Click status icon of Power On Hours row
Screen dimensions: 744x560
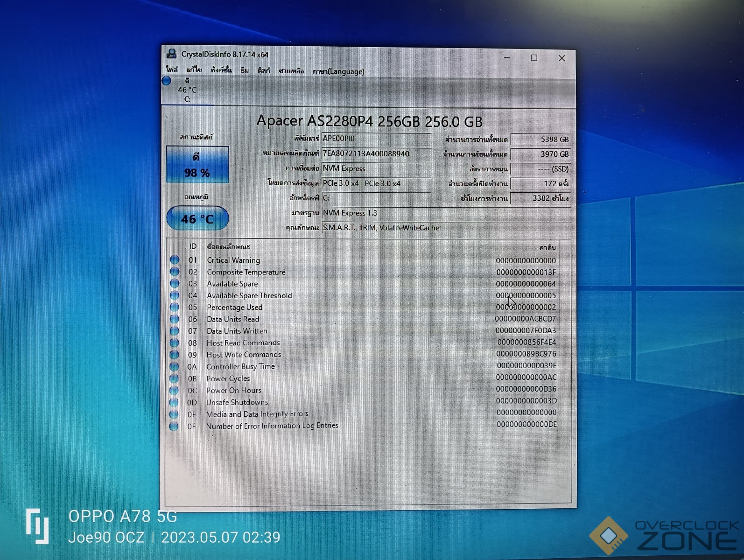click(174, 390)
